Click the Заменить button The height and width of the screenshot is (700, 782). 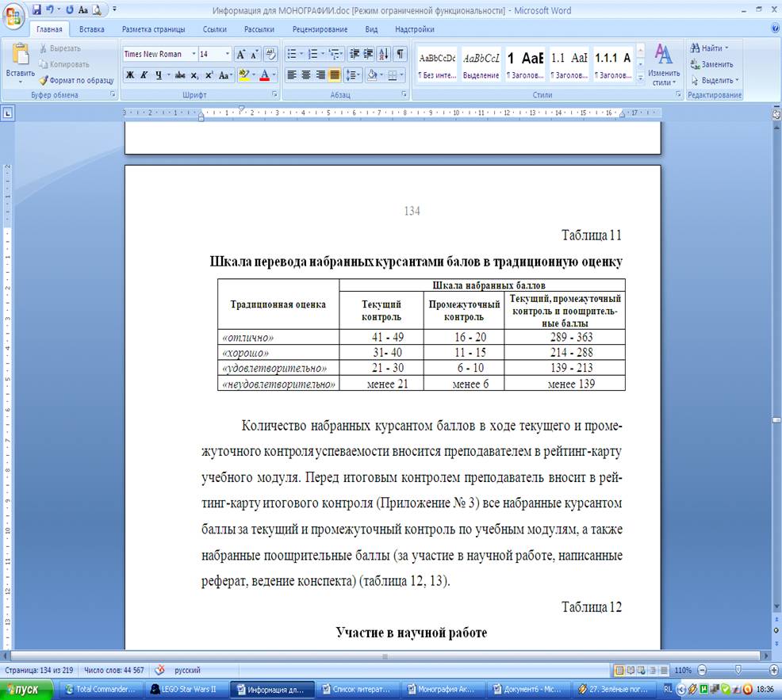point(712,64)
